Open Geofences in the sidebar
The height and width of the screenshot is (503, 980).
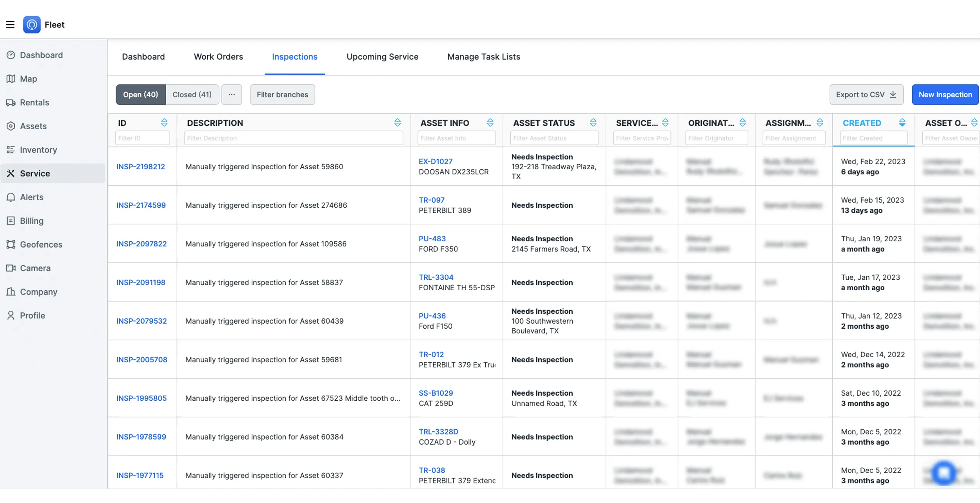(41, 244)
